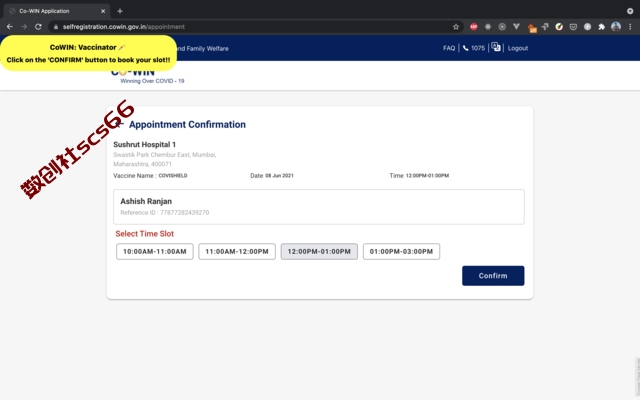The height and width of the screenshot is (400, 640).
Task: Open the Vue devtools V-shaped extension
Action: click(x=516, y=27)
